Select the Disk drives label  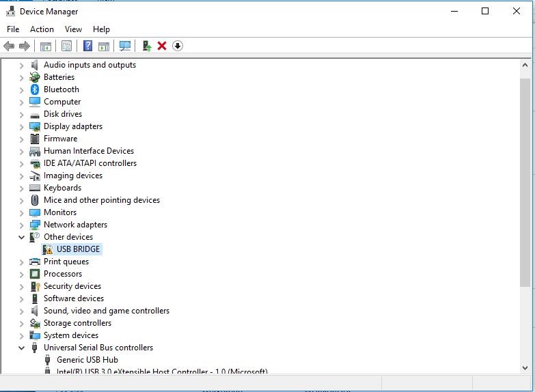click(x=63, y=114)
